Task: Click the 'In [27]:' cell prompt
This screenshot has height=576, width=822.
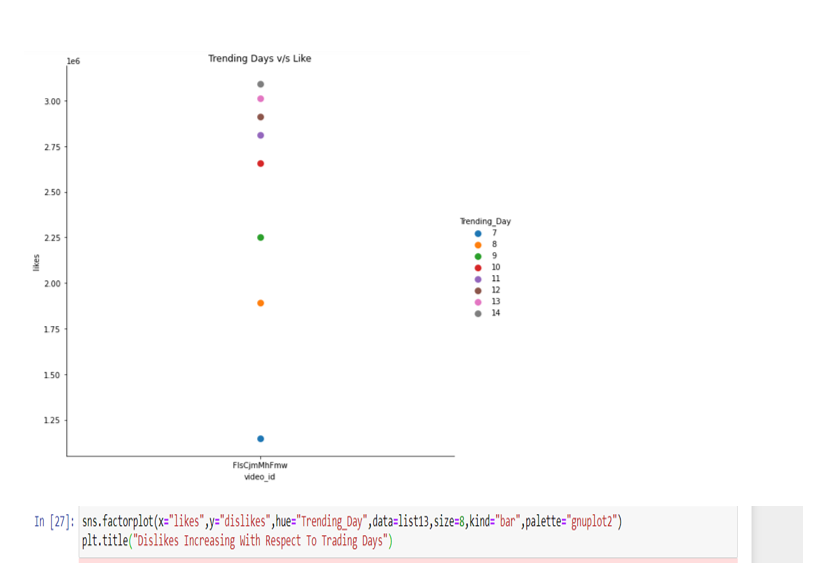Action: click(55, 521)
